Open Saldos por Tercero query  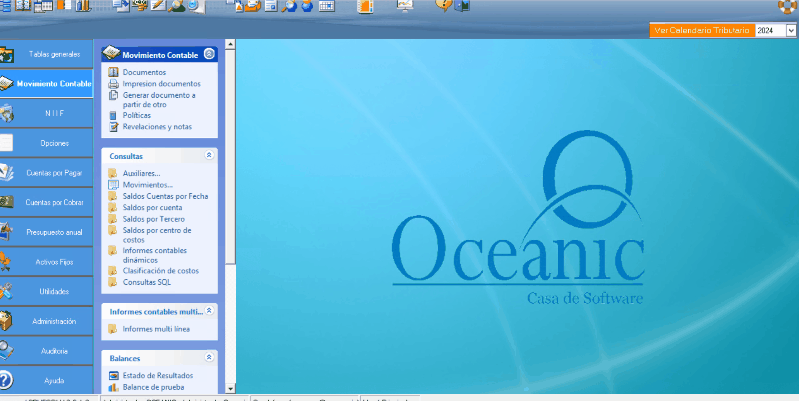coord(151,219)
